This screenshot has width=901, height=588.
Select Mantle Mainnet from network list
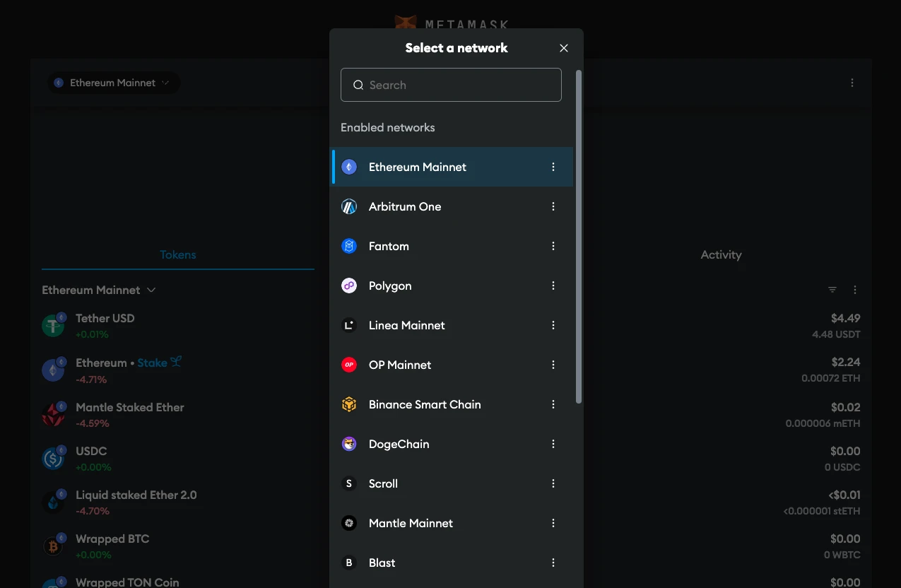[x=411, y=523]
